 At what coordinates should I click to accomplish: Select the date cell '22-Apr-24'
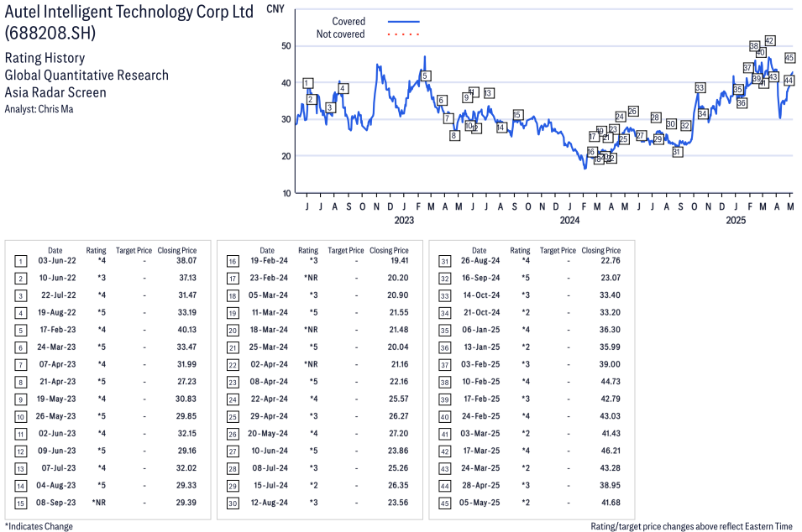point(269,399)
